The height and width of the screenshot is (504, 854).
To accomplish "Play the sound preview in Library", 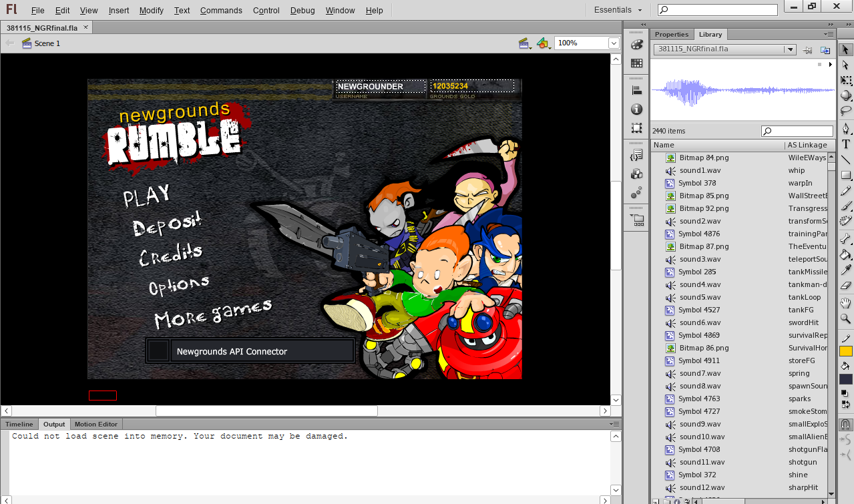I will (x=830, y=65).
